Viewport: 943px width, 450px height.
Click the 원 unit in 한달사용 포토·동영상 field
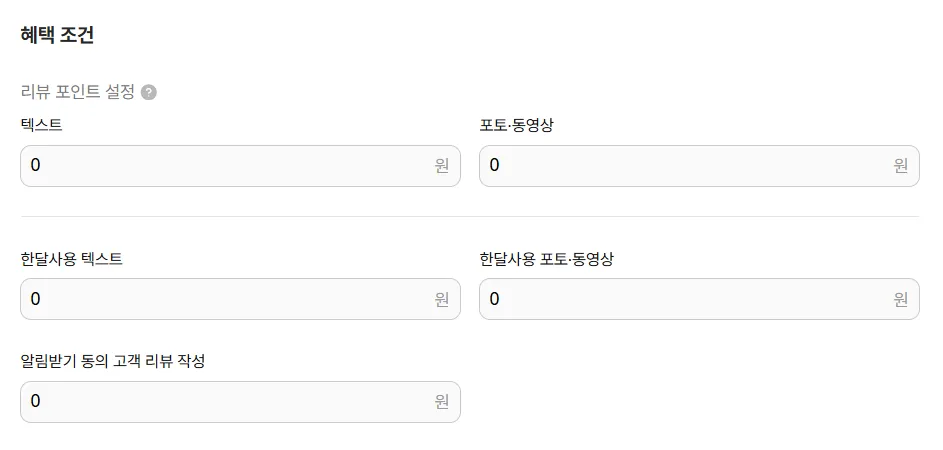pos(900,299)
